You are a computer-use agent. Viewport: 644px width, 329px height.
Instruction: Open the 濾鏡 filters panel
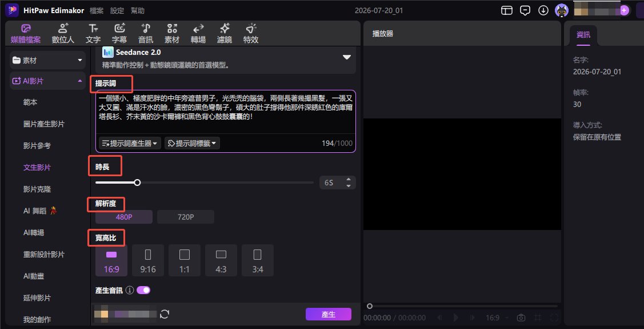[225, 33]
